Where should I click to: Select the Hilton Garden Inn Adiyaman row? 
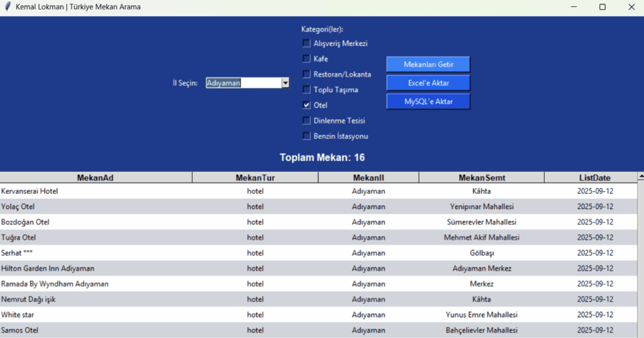coord(48,268)
